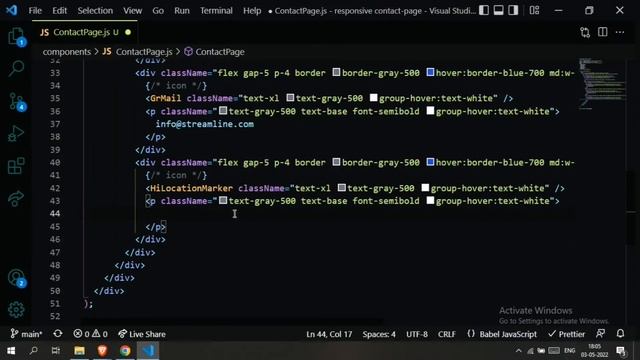Open the Search view in activity bar
This screenshot has height=360, width=640.
16,69
